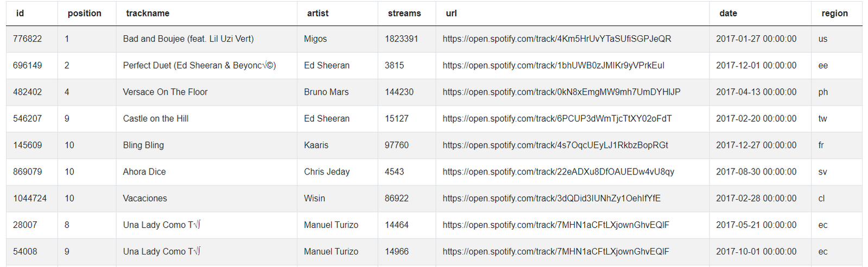
Task: Select the 'region' column header
Action: [x=834, y=13]
